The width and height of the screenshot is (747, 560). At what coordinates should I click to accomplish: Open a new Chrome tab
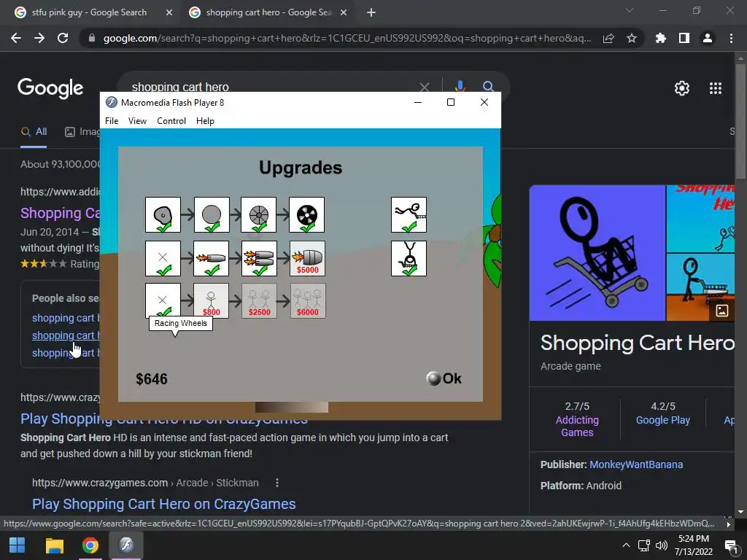point(371,13)
